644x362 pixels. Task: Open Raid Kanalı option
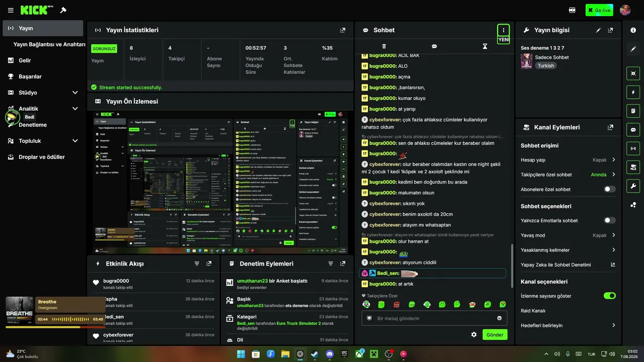click(533, 311)
